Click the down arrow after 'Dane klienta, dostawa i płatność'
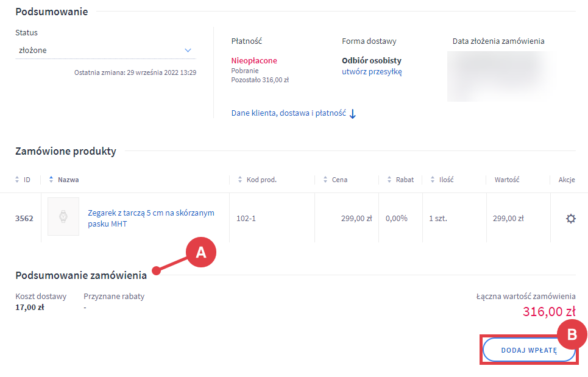 click(x=353, y=114)
